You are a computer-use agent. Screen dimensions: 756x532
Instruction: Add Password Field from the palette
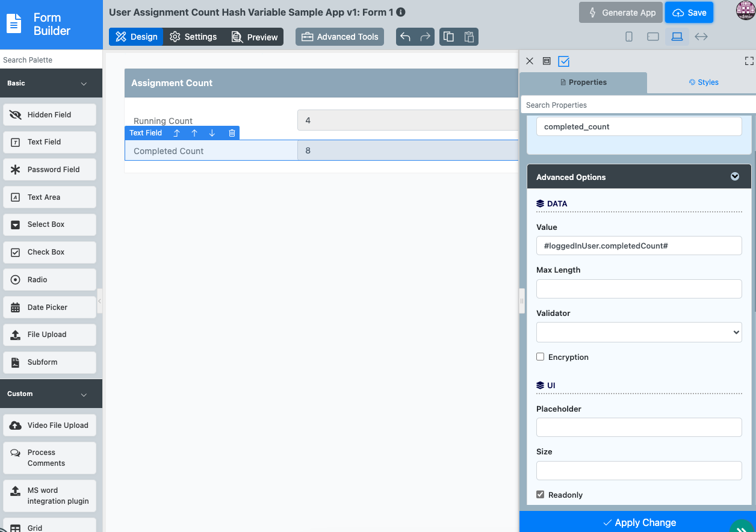pyautogui.click(x=49, y=169)
